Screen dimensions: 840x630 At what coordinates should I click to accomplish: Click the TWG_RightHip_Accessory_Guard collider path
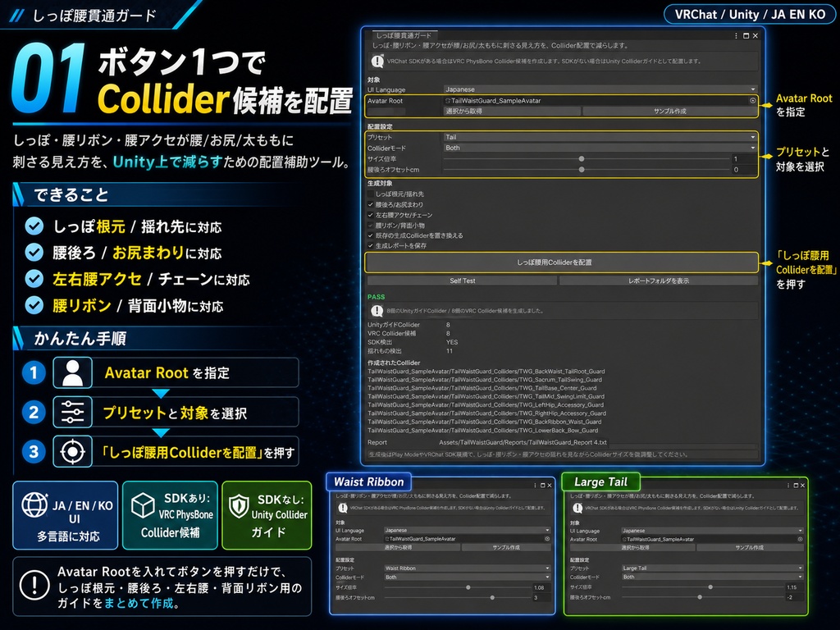pos(487,413)
